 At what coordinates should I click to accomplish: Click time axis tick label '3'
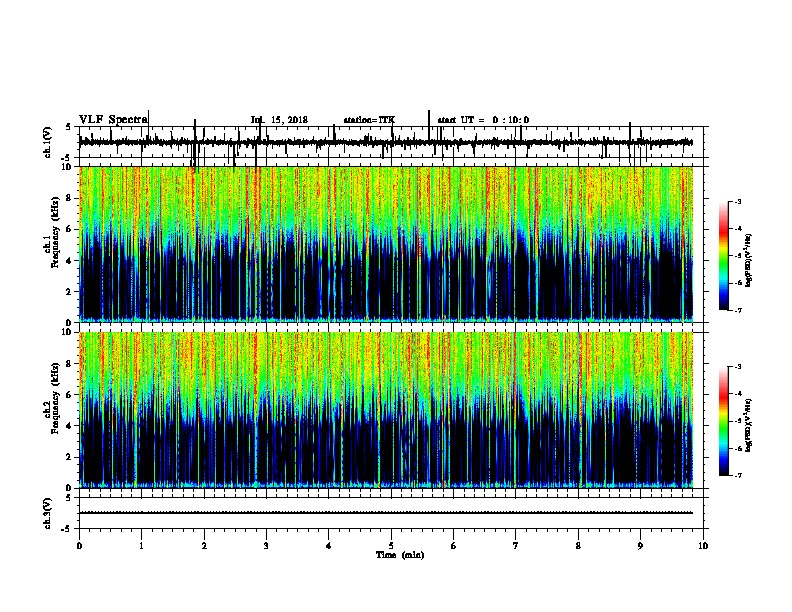266,546
